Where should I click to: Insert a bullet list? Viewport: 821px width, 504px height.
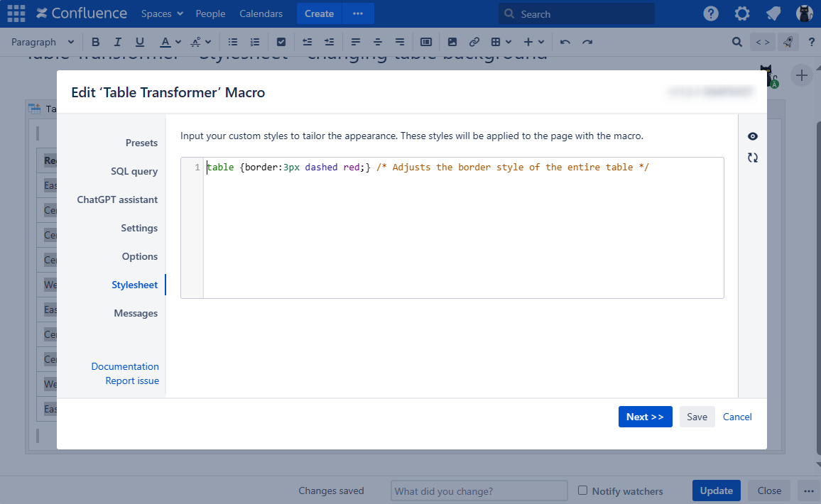click(x=233, y=42)
